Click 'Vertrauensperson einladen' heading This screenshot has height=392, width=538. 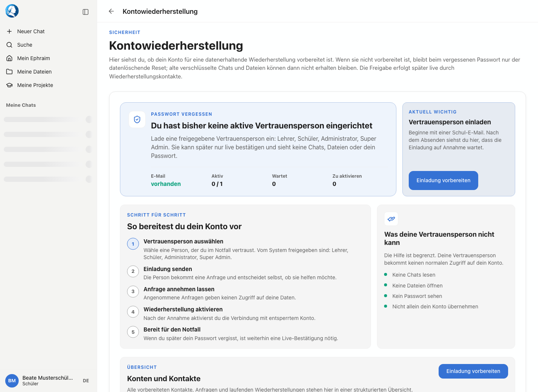450,122
